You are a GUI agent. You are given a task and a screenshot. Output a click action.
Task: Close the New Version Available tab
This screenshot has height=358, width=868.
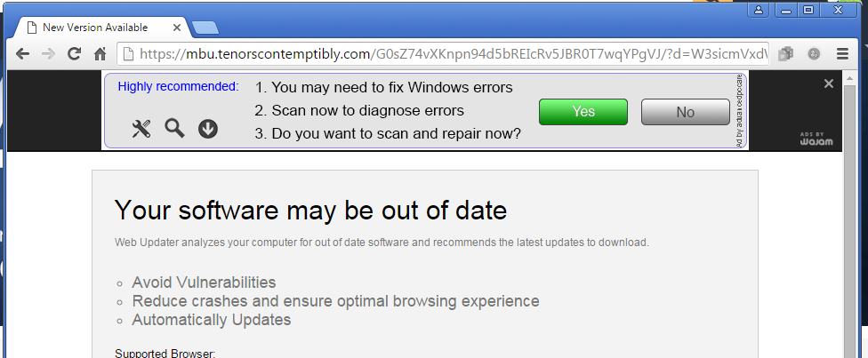pos(177,28)
